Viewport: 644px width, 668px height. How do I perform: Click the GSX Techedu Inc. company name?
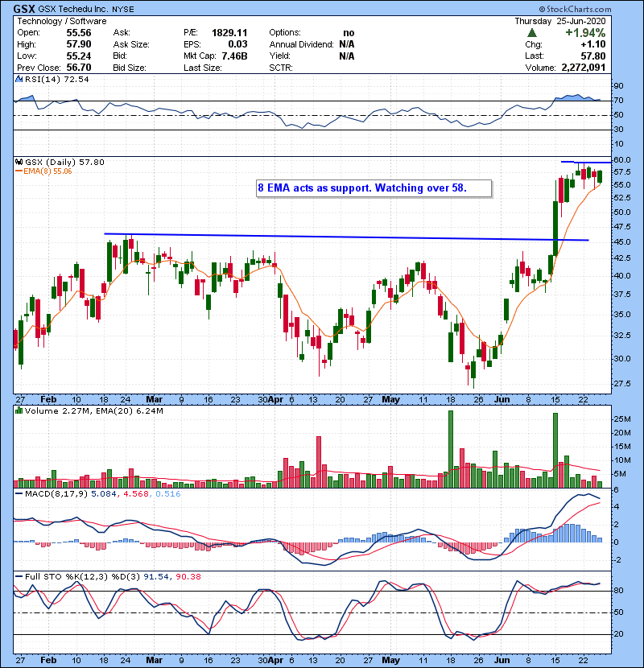[x=74, y=9]
